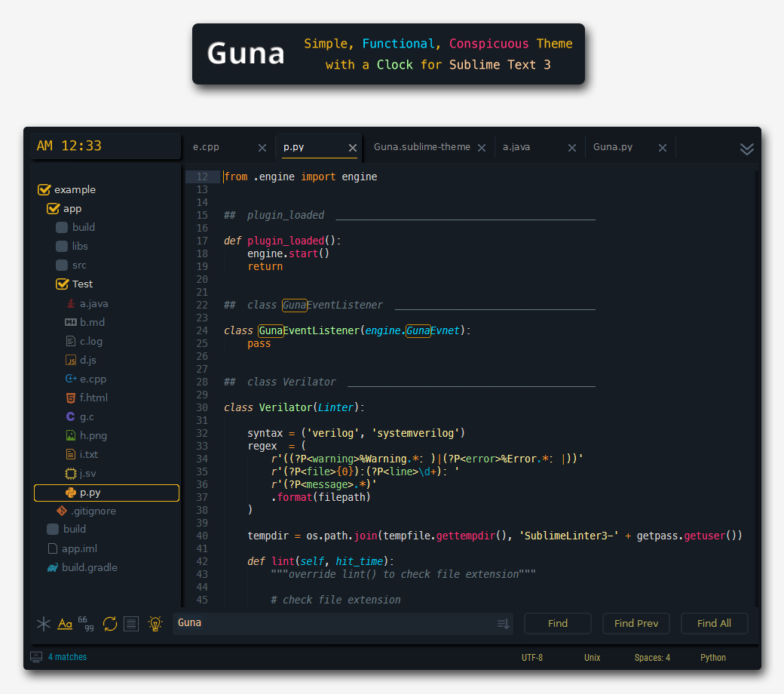Click the Find button
The height and width of the screenshot is (694, 784).
click(558, 623)
